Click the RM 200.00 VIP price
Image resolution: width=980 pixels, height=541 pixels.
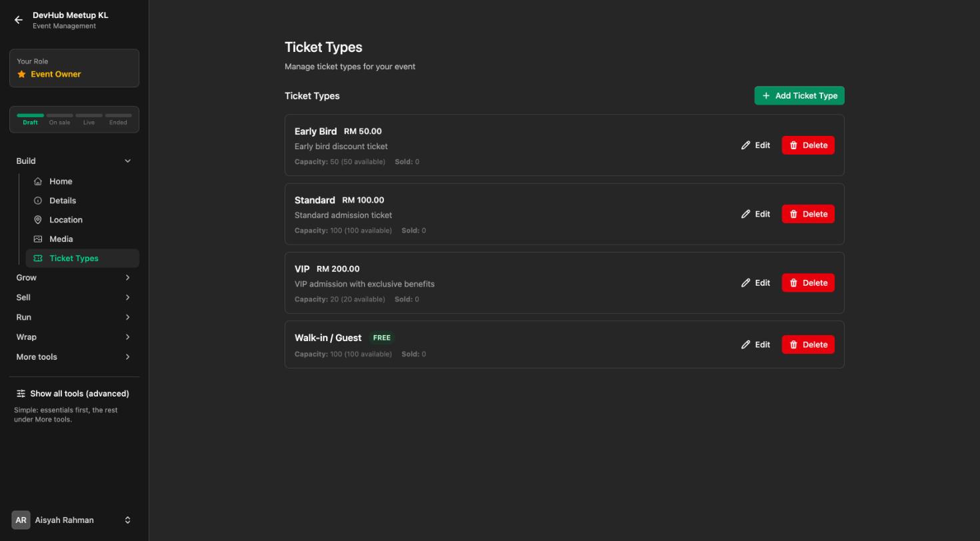pyautogui.click(x=338, y=269)
